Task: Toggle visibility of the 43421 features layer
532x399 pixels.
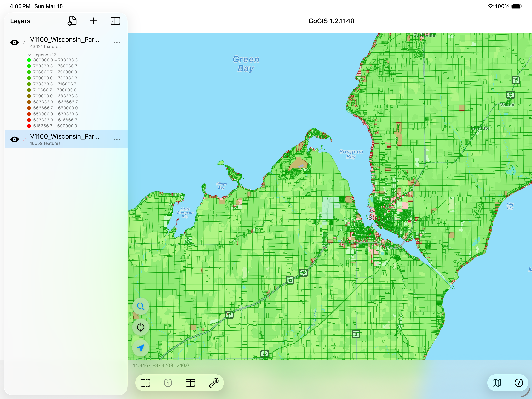Action: [x=14, y=42]
